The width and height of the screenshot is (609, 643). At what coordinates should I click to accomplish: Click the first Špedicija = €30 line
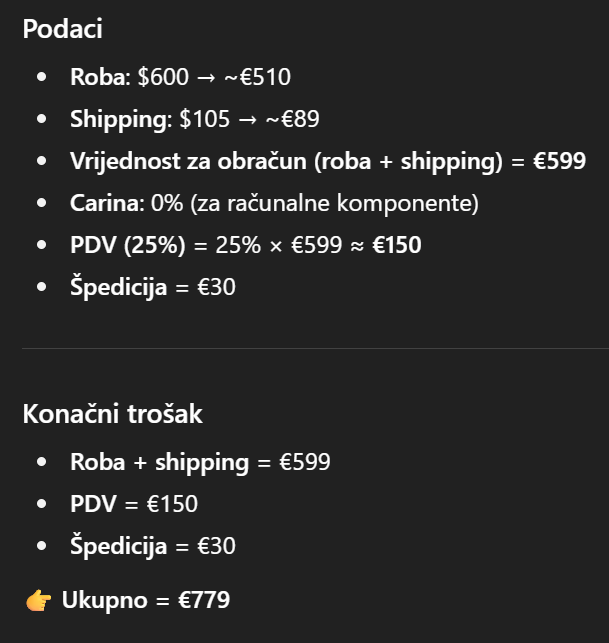tap(153, 287)
